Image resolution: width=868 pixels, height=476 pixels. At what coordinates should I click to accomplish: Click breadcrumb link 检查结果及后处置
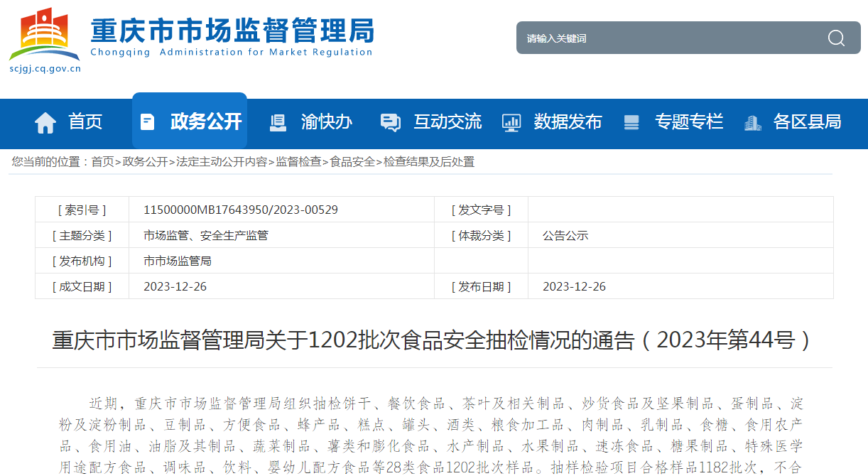click(x=429, y=162)
